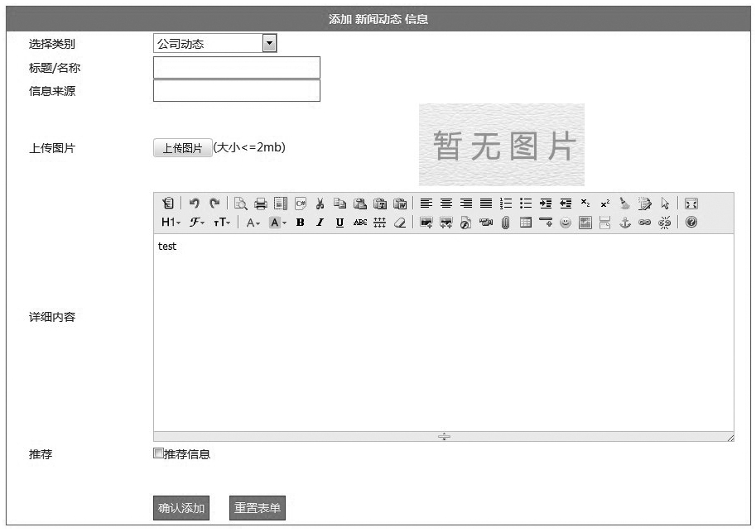Open the text background highlight color picker
The height and width of the screenshot is (532, 756).
(x=278, y=222)
